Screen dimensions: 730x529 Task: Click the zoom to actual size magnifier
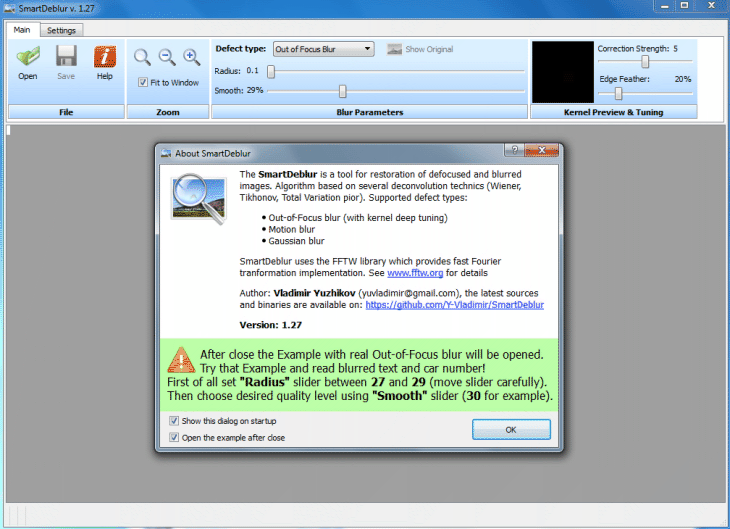[143, 58]
